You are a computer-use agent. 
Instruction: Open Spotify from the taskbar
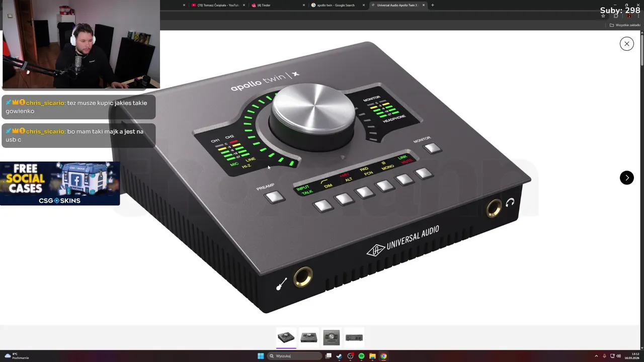point(361,356)
